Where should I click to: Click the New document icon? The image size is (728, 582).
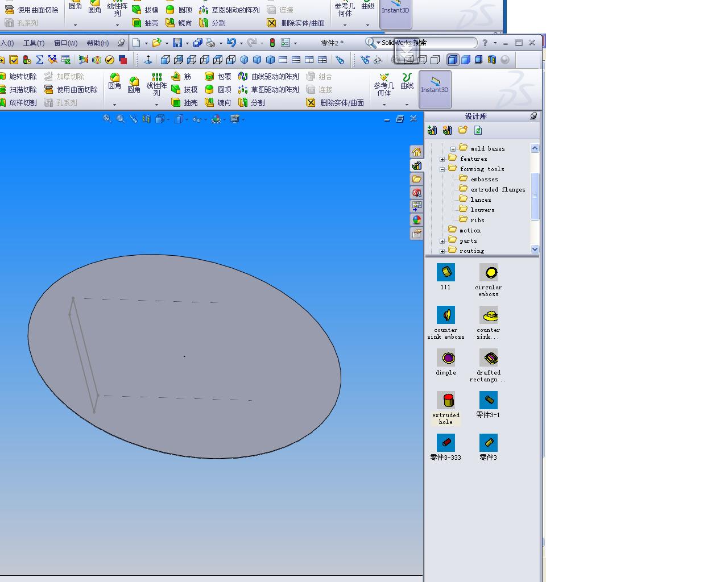[x=136, y=43]
